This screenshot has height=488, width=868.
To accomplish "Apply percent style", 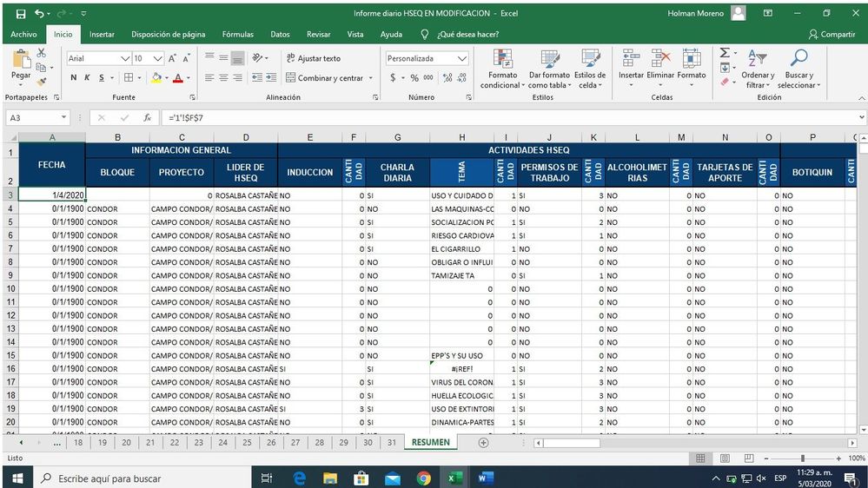I will pos(414,78).
